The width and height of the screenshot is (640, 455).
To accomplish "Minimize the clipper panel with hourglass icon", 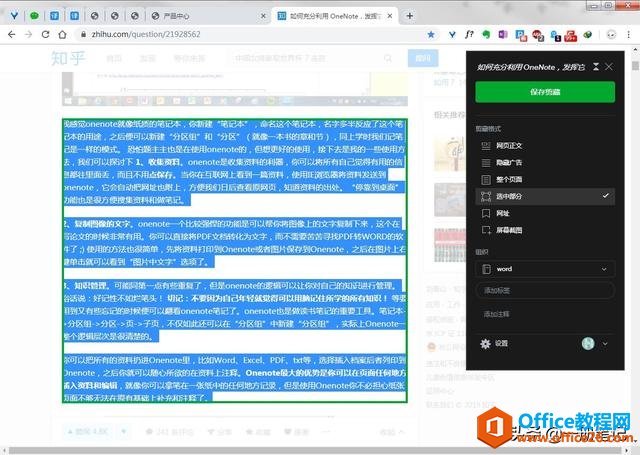I will pos(596,67).
